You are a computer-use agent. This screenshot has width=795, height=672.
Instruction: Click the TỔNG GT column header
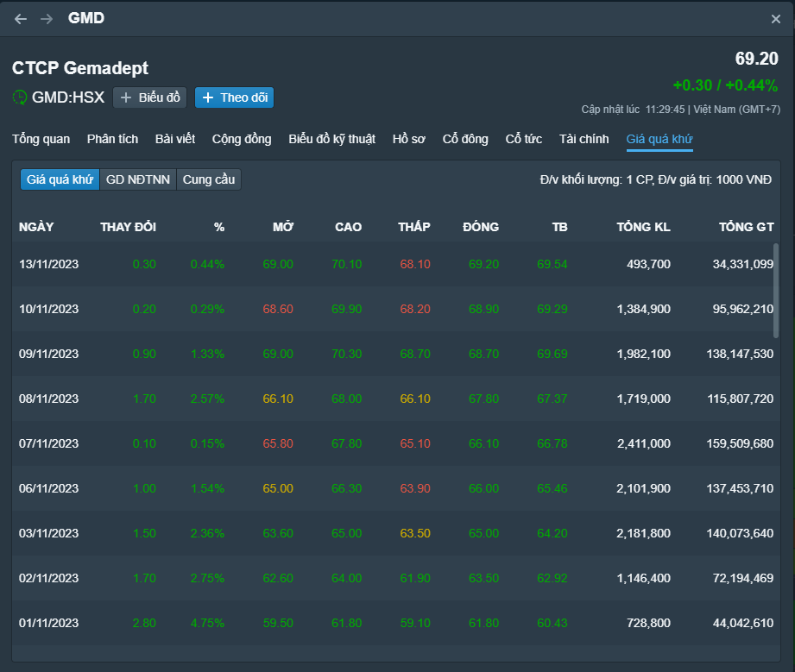[747, 227]
